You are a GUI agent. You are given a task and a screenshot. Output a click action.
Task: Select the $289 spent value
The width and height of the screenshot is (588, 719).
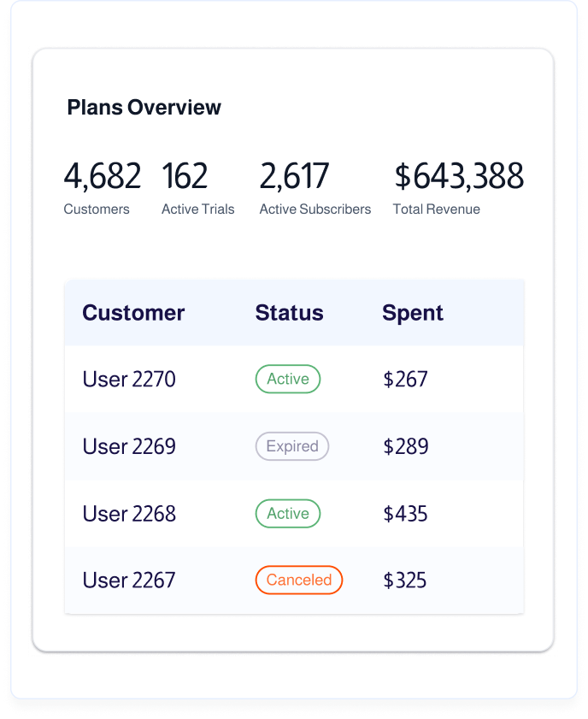pos(405,446)
